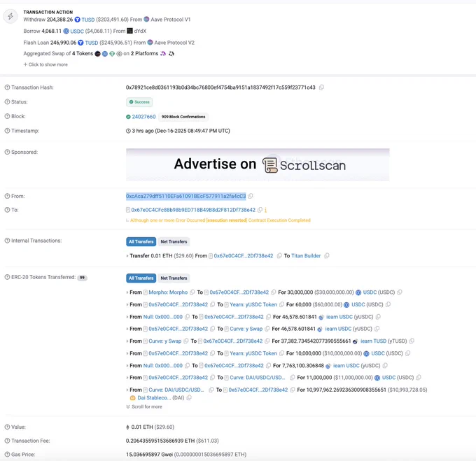The height and width of the screenshot is (461, 476).
Task: Open the help icon next to ERC-20 Tokens Transferred
Action: [x=7, y=277]
